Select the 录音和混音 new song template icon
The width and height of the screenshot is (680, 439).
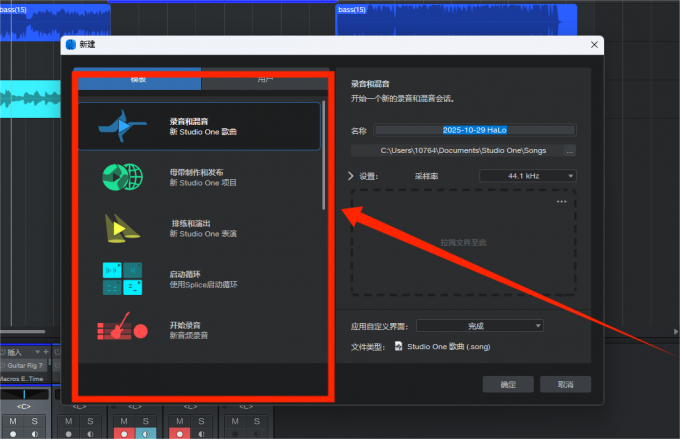[x=122, y=126]
